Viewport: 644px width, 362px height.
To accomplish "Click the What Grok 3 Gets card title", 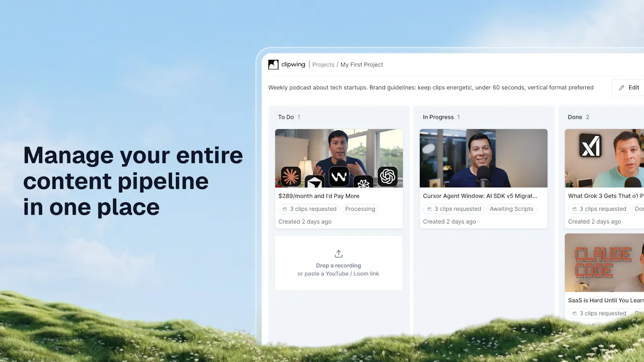I will click(x=606, y=196).
